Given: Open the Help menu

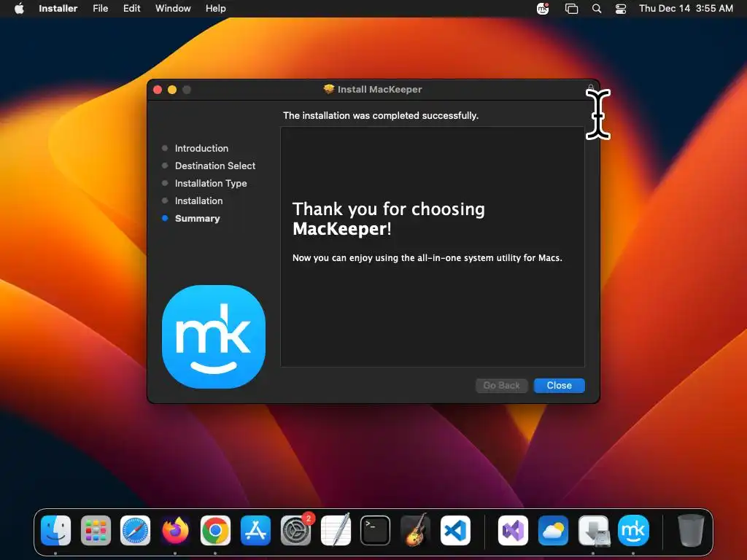Looking at the screenshot, I should pos(215,8).
